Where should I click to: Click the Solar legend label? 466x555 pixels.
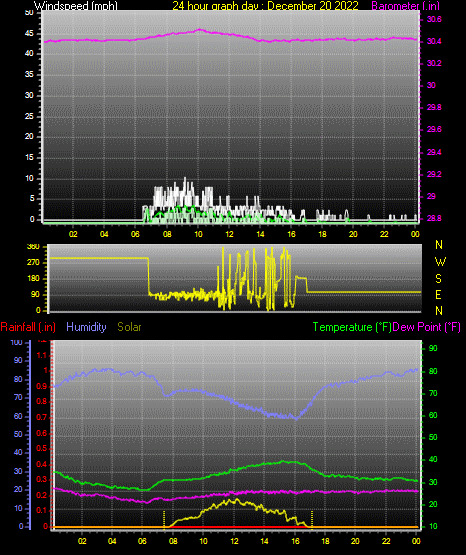129,327
